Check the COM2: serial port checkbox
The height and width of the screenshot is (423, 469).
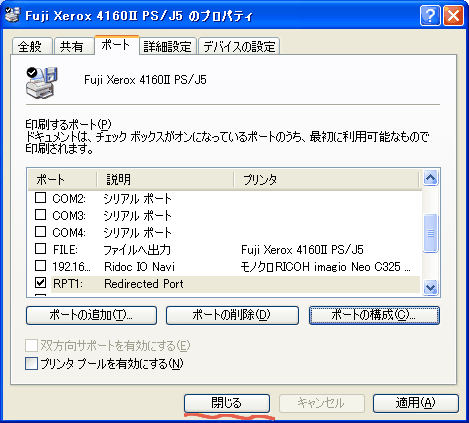click(41, 198)
